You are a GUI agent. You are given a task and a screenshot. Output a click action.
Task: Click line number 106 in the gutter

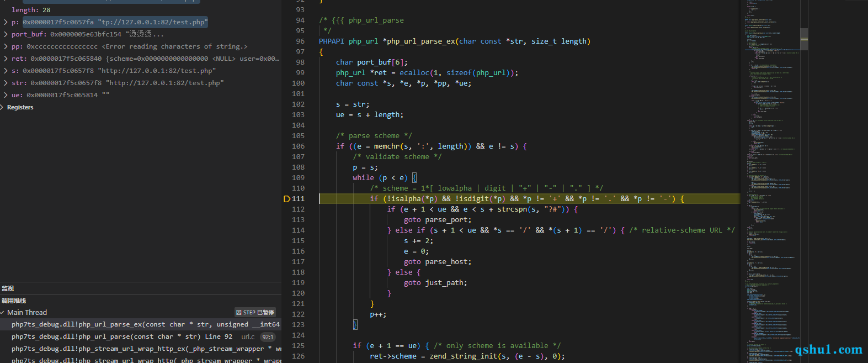point(298,146)
